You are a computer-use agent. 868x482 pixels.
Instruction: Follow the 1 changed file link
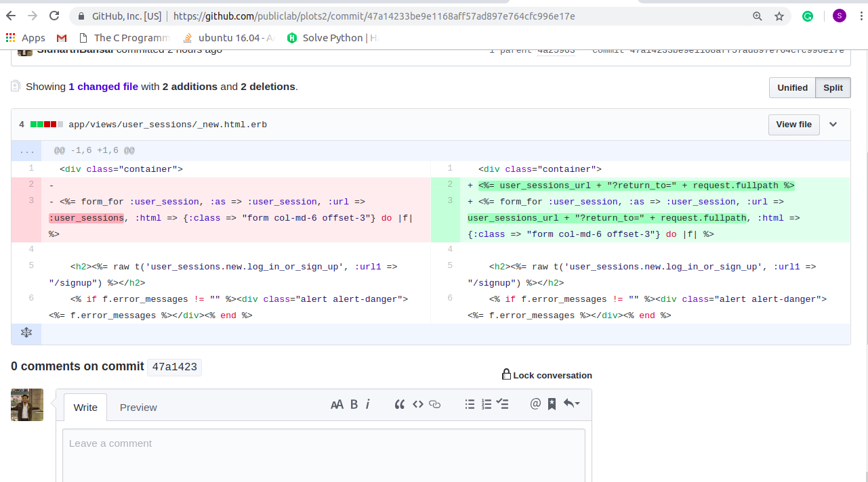point(104,86)
